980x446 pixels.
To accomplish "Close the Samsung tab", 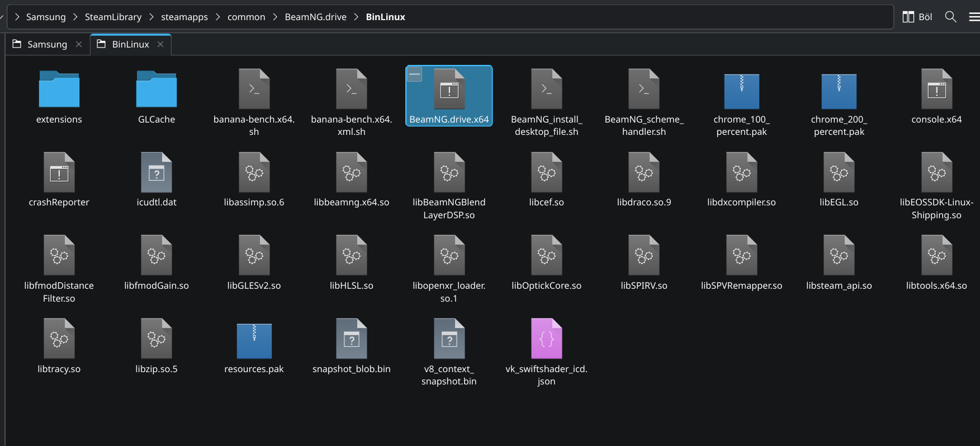I will pos(79,44).
